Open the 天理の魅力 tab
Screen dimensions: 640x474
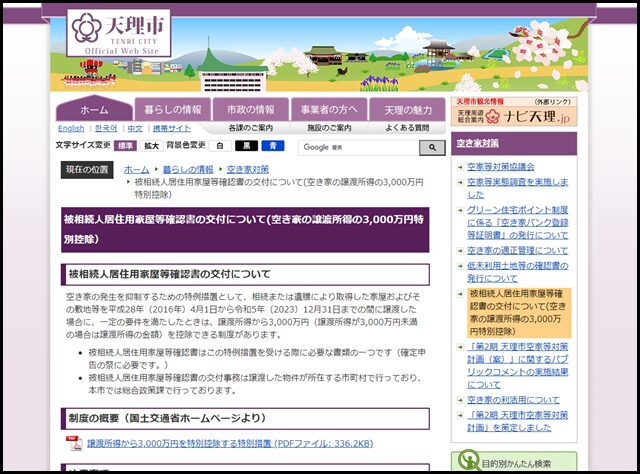coord(407,109)
